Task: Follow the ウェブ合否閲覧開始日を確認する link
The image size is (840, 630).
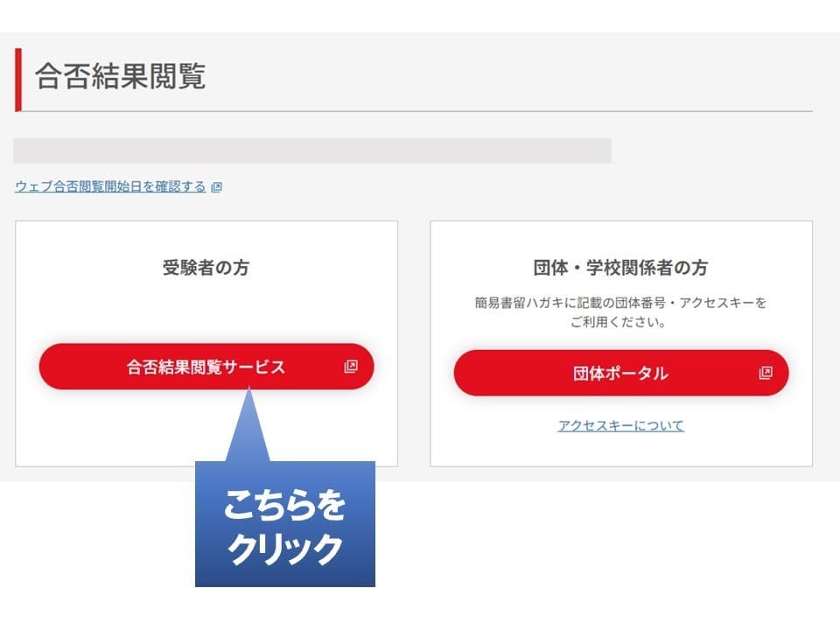Action: tap(110, 186)
